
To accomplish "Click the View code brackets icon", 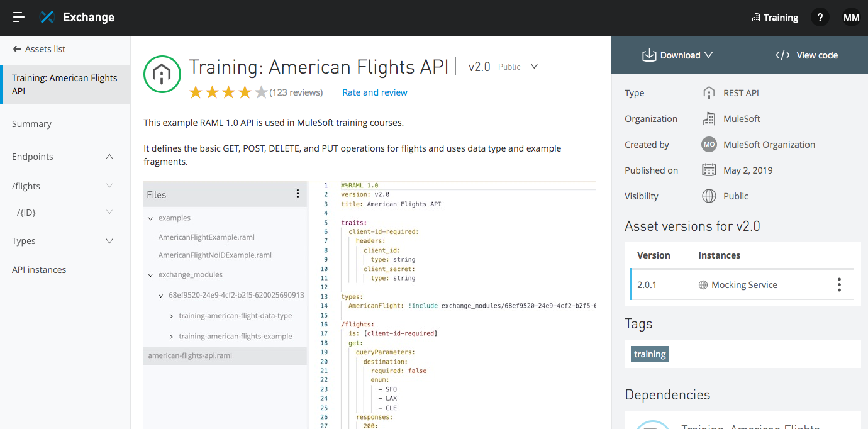I will pos(782,55).
